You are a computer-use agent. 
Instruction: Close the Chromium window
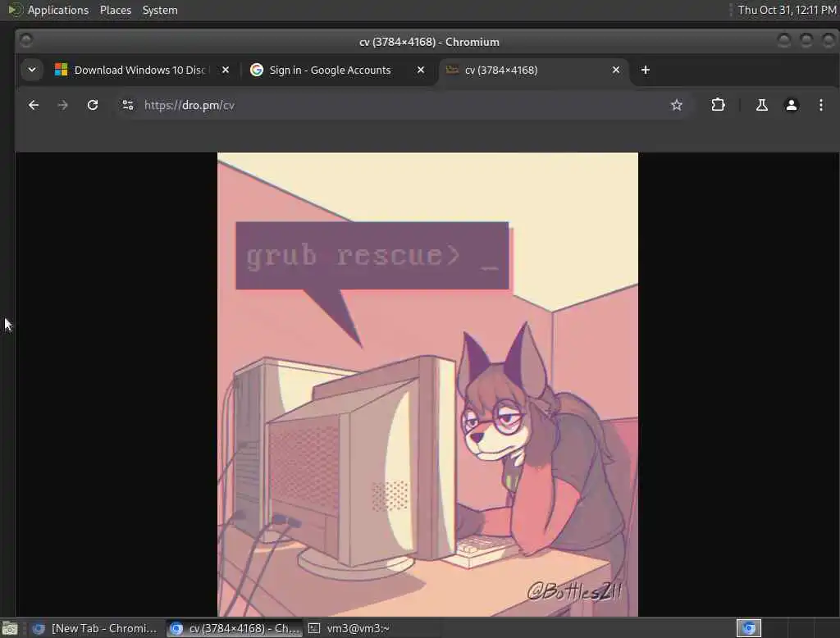(x=829, y=40)
